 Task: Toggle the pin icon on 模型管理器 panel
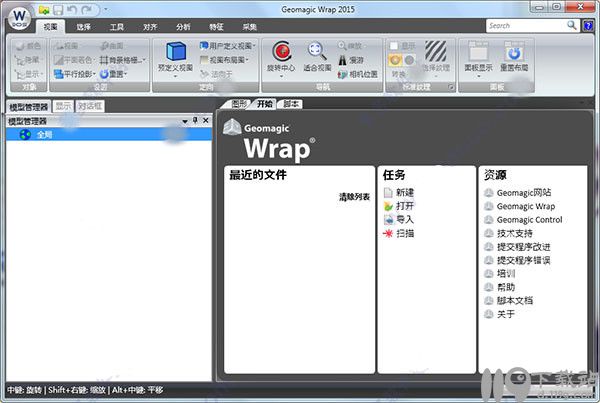coord(195,121)
